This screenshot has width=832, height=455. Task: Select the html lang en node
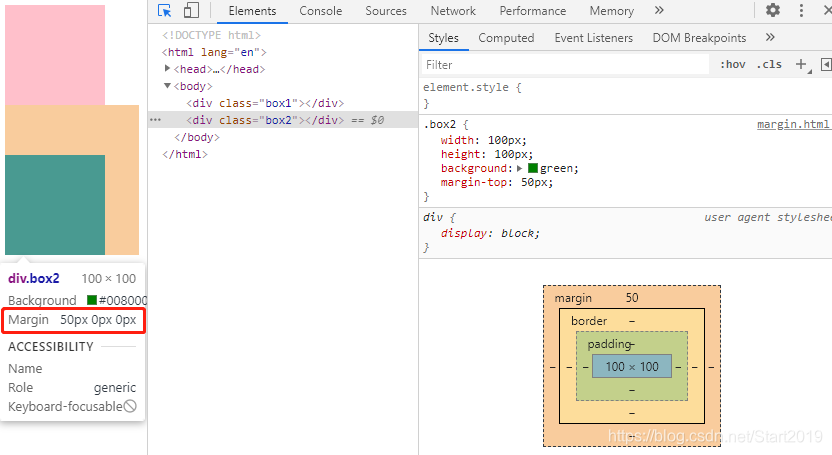[x=214, y=52]
